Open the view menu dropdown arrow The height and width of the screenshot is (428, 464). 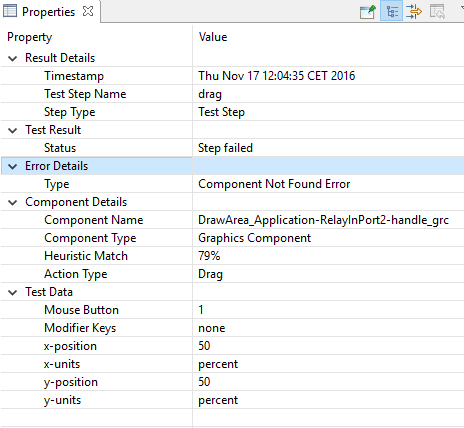[x=462, y=7]
